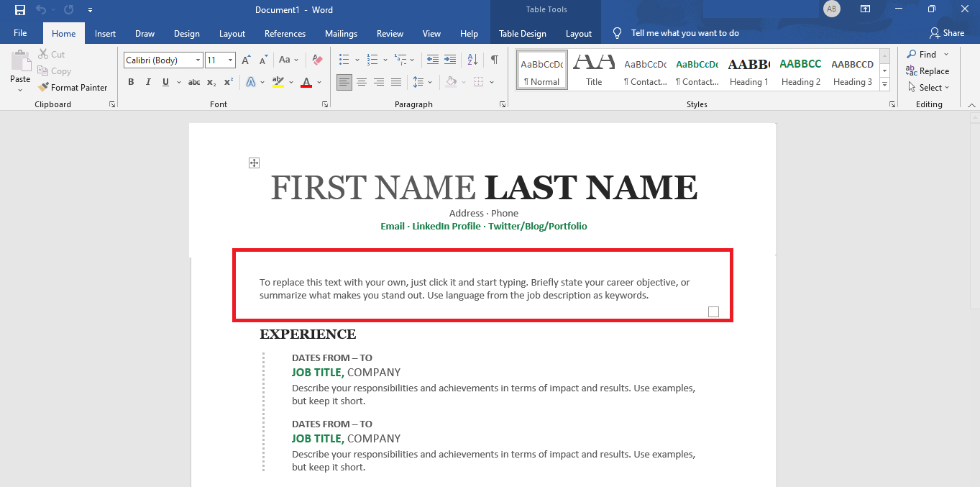980x487 pixels.
Task: Toggle italic formatting
Action: pyautogui.click(x=148, y=82)
